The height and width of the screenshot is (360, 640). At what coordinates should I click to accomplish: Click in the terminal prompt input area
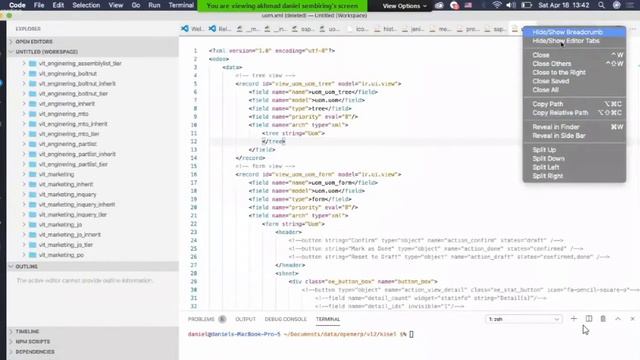(411, 334)
